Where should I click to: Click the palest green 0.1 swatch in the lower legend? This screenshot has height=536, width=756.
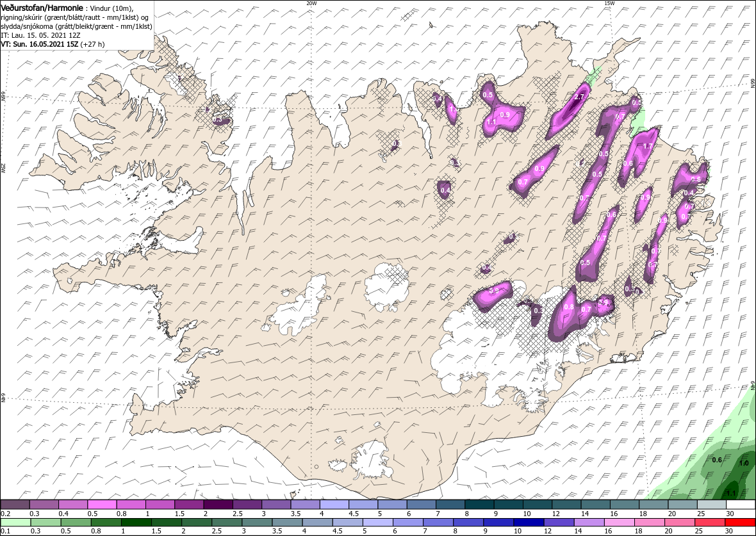pyautogui.click(x=15, y=523)
